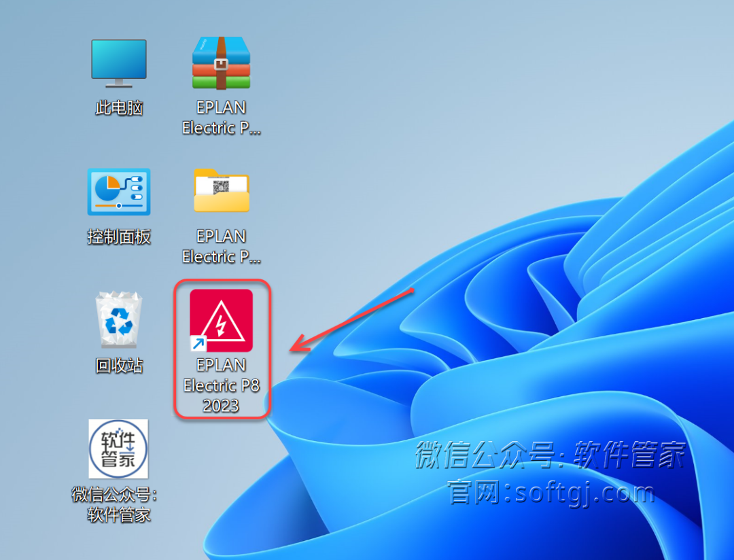Click the label text "控制面板"
The width and height of the screenshot is (734, 560).
119,237
